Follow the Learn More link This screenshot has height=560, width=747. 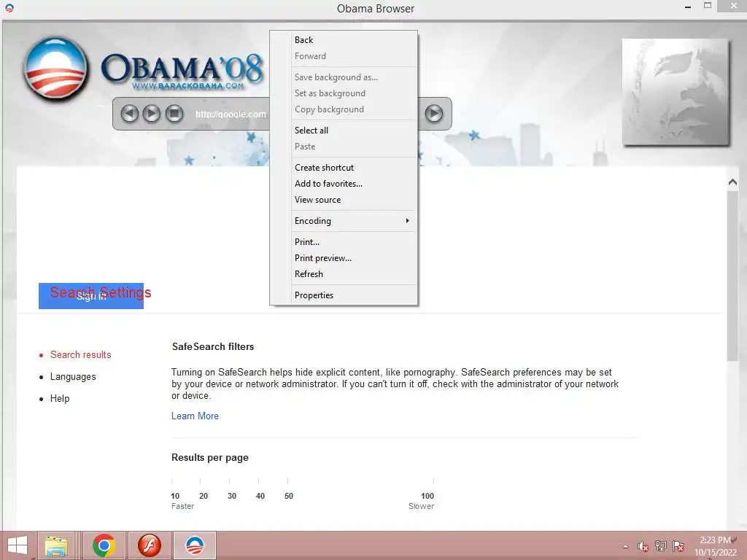(195, 416)
